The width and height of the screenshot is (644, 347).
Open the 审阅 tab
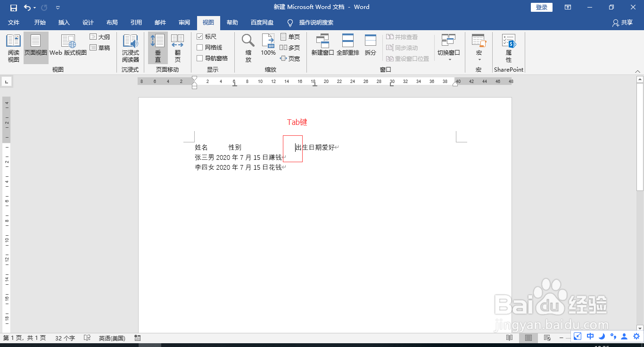pos(184,23)
